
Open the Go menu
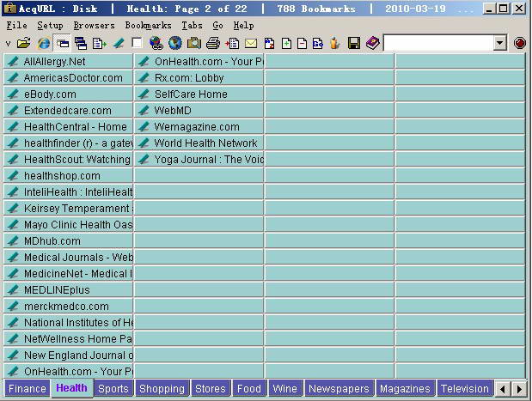[217, 26]
